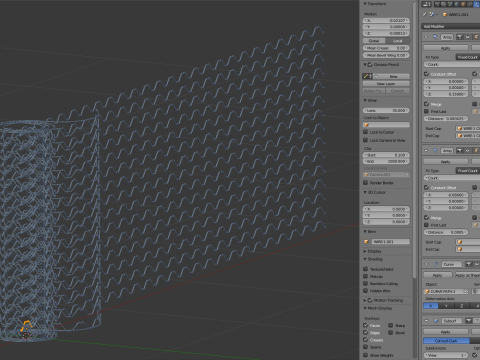The height and width of the screenshot is (360, 480).
Task: Uncheck Faces overlay checkbox
Action: tap(366, 325)
